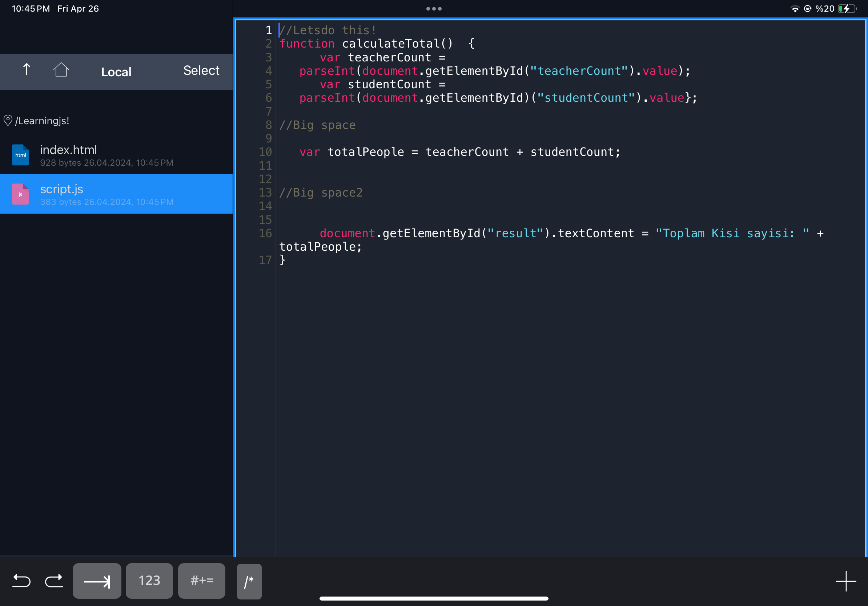Image resolution: width=868 pixels, height=606 pixels.
Task: Switch to the Local storage view
Action: [x=116, y=72]
